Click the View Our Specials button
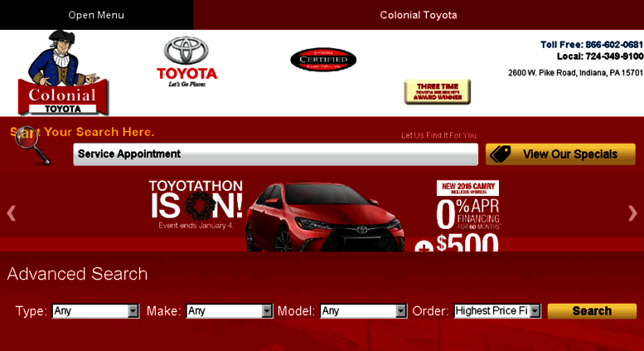Image resolution: width=644 pixels, height=351 pixels. (x=560, y=154)
